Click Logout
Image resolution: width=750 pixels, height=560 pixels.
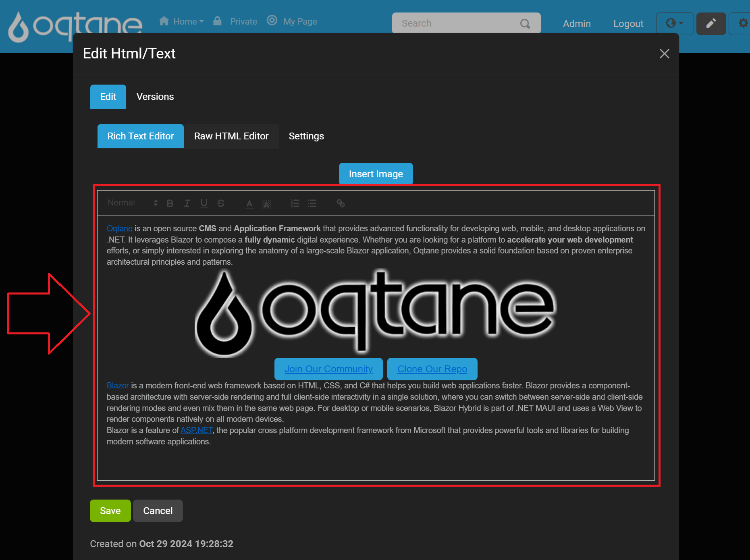point(628,24)
